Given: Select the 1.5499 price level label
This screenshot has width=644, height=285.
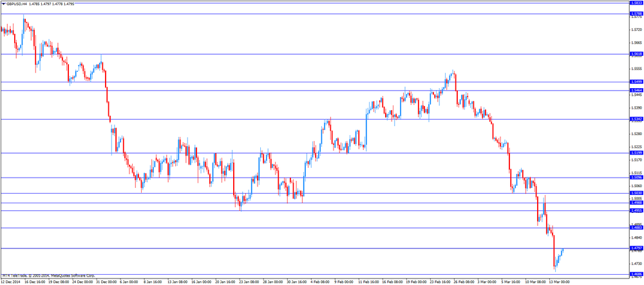Looking at the screenshot, I should 636,82.
